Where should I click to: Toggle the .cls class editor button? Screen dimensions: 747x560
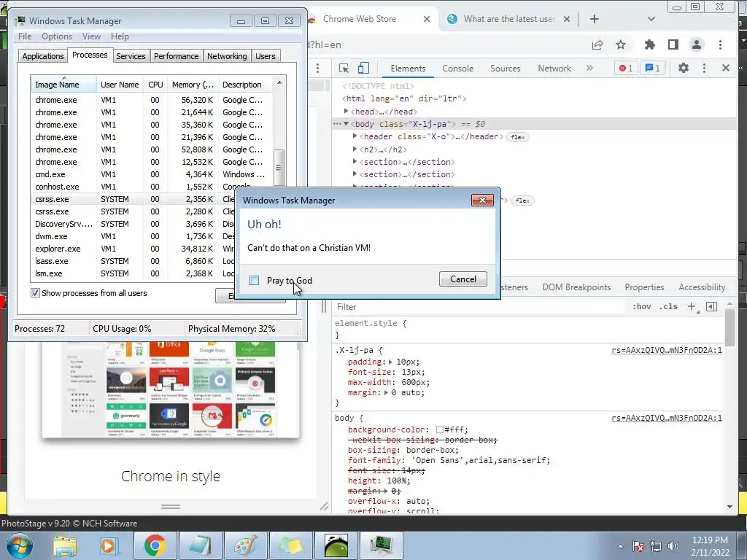tap(668, 307)
